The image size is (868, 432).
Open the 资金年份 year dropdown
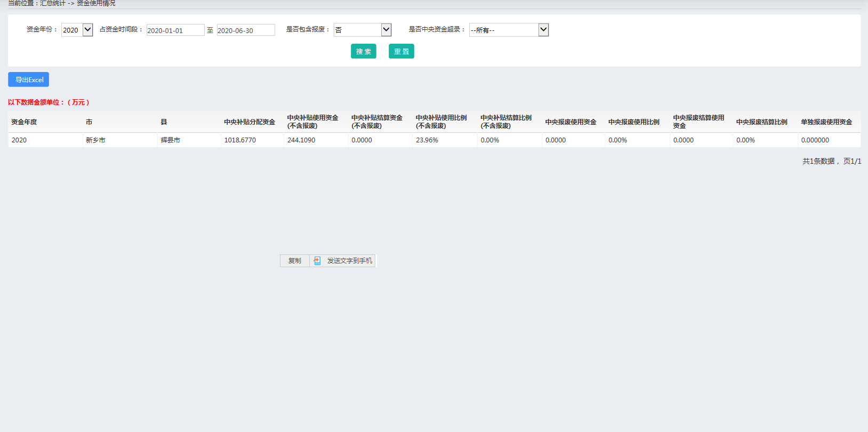[x=77, y=30]
